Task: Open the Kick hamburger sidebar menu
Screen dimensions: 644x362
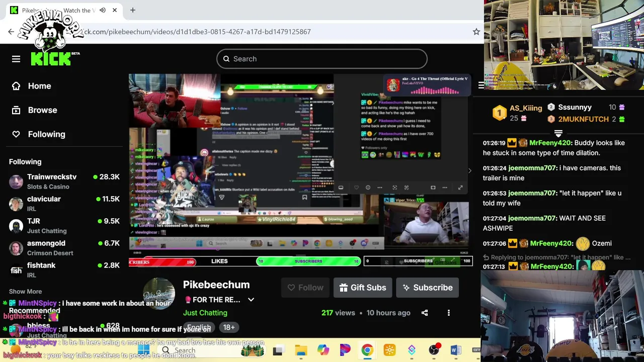Action: (x=16, y=59)
